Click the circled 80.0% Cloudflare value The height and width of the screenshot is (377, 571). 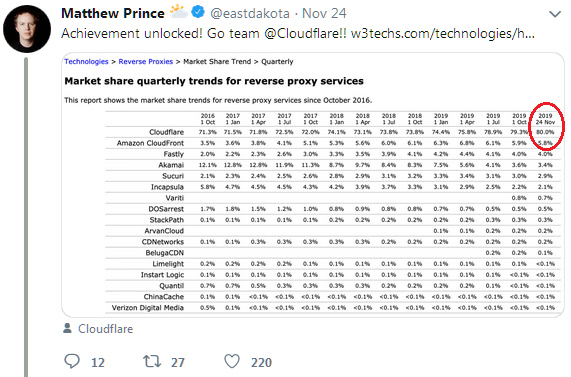(x=545, y=132)
